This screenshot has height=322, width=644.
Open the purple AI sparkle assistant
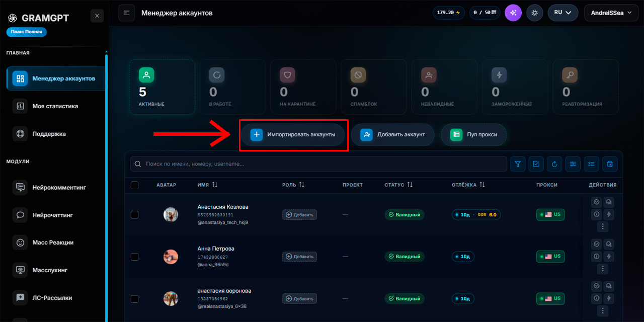(513, 13)
